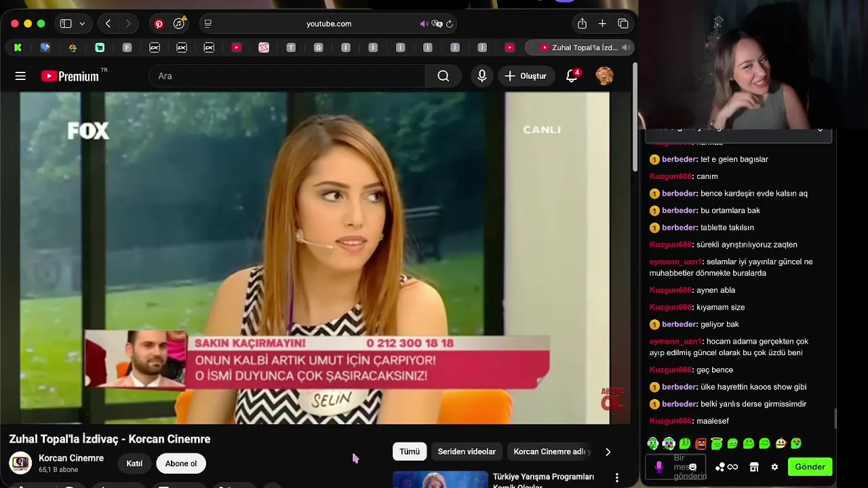
Task: Expand the Safari sidebar dropdown chevron
Action: pyautogui.click(x=82, y=24)
